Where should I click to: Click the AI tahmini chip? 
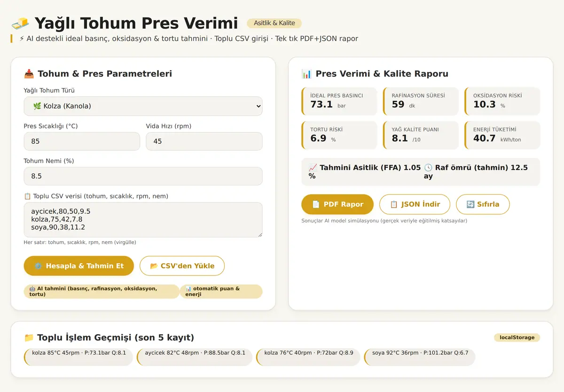(x=102, y=291)
